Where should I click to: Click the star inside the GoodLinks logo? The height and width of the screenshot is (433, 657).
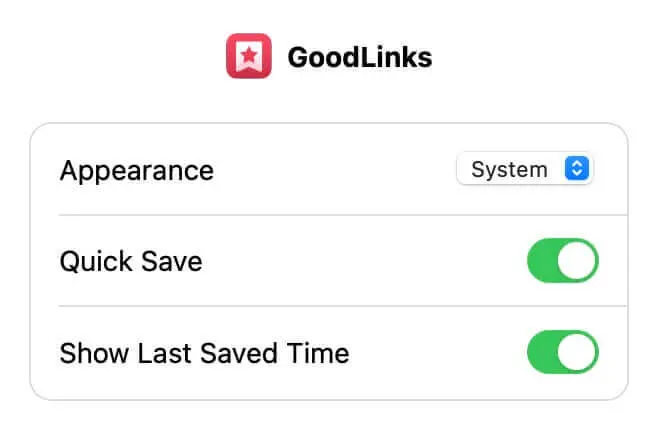click(x=249, y=54)
